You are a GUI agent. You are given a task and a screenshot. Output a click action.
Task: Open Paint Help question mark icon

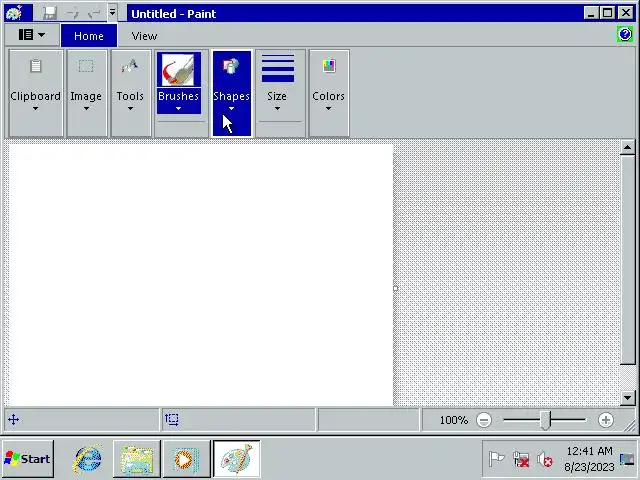point(625,34)
